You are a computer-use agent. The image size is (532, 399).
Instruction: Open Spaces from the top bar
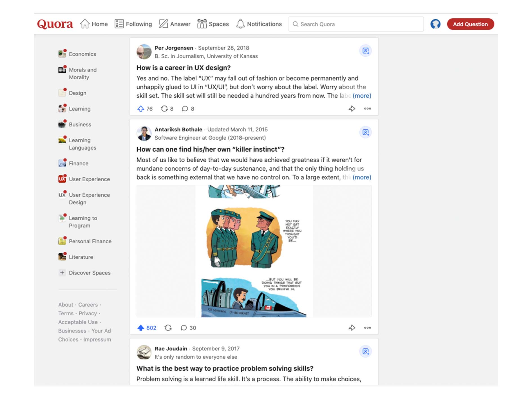(213, 24)
